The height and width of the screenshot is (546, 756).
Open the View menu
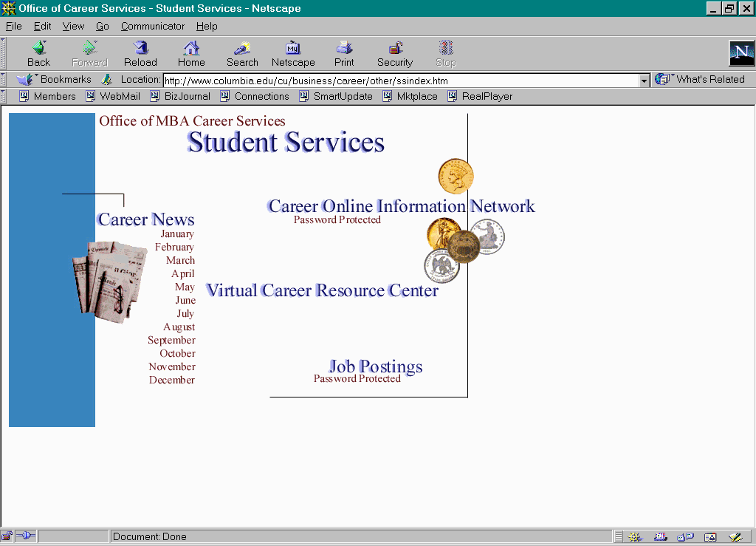[73, 26]
